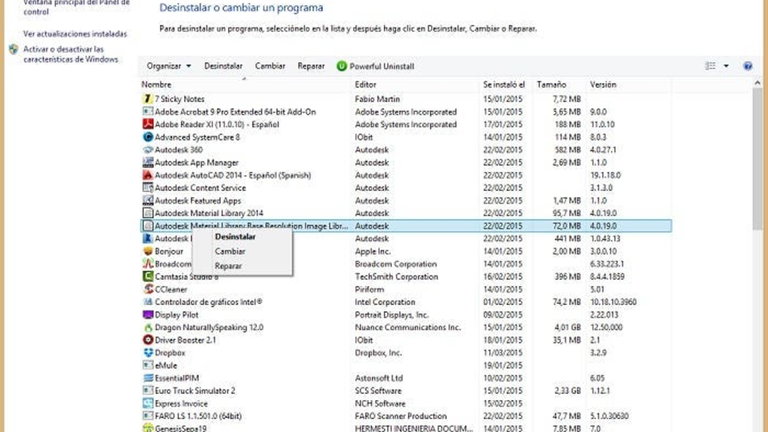
Task: Choose Reparar from the context menu
Action: (228, 266)
